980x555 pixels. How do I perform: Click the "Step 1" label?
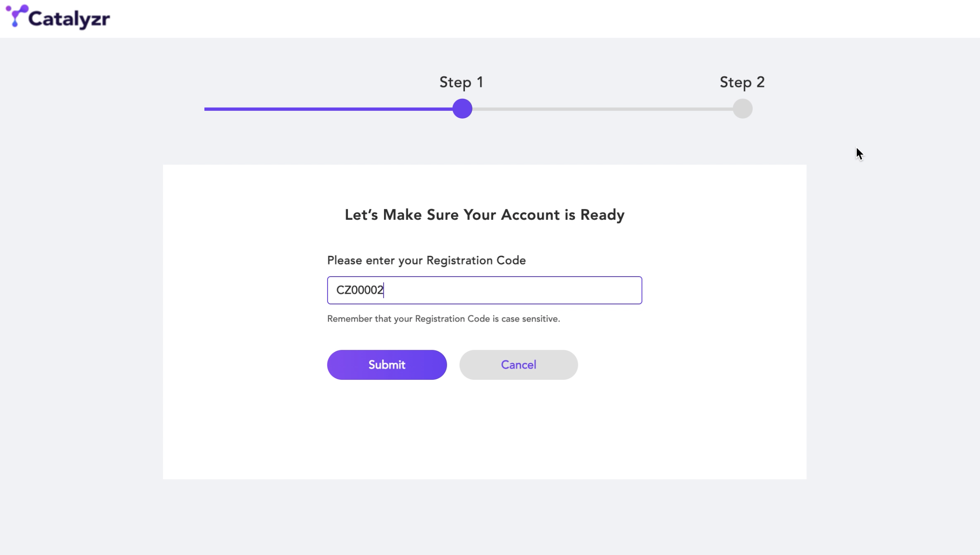461,82
